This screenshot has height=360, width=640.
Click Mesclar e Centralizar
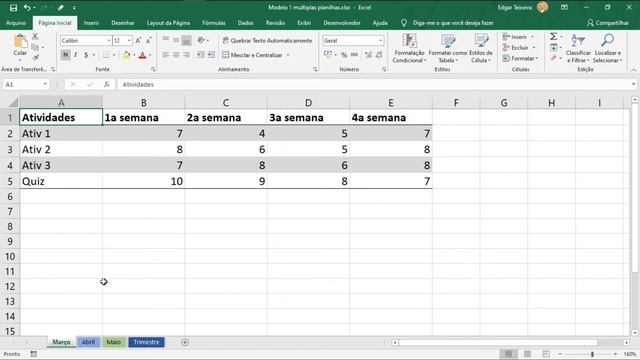pyautogui.click(x=252, y=55)
